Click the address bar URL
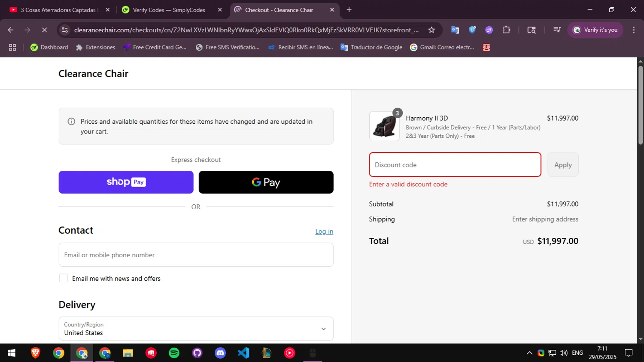Image resolution: width=644 pixels, height=362 pixels. (246, 30)
